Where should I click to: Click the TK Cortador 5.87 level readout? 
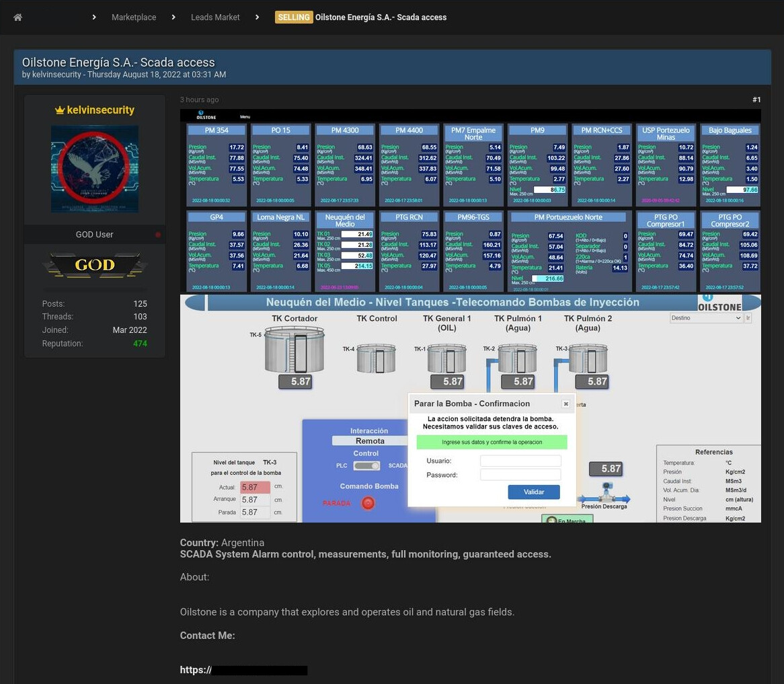[295, 381]
